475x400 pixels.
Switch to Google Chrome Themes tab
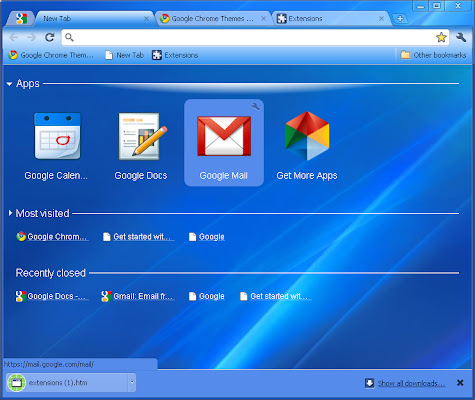click(x=213, y=19)
